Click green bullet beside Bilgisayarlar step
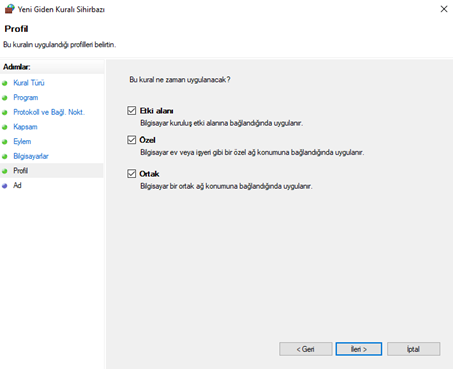 [x=5, y=156]
